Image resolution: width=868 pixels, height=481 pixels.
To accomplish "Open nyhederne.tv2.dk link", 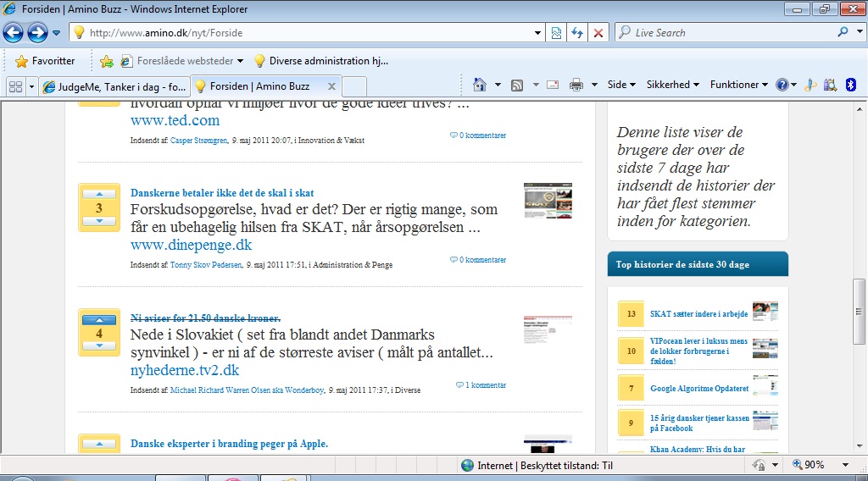I will (x=185, y=370).
